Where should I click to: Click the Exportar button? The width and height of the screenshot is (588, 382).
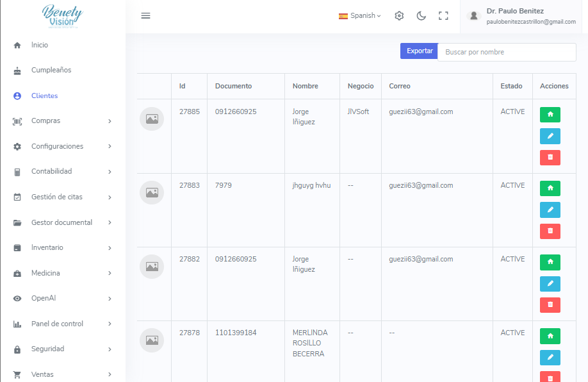click(419, 51)
